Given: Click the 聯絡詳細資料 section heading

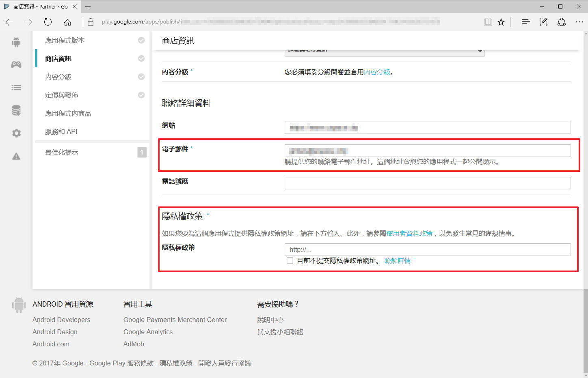Looking at the screenshot, I should [x=186, y=103].
